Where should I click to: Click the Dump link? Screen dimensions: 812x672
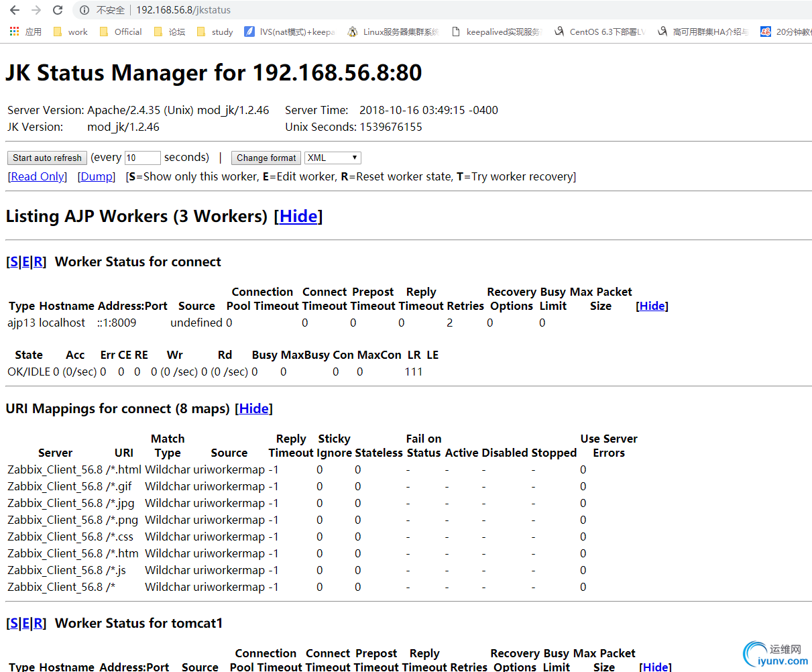tap(97, 176)
